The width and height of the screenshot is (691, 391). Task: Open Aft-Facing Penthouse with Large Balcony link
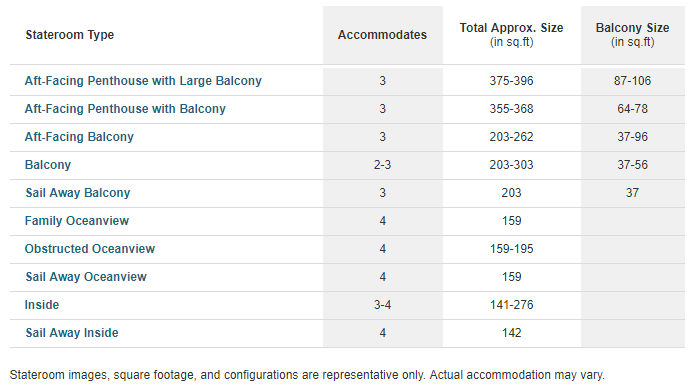pyautogui.click(x=143, y=81)
